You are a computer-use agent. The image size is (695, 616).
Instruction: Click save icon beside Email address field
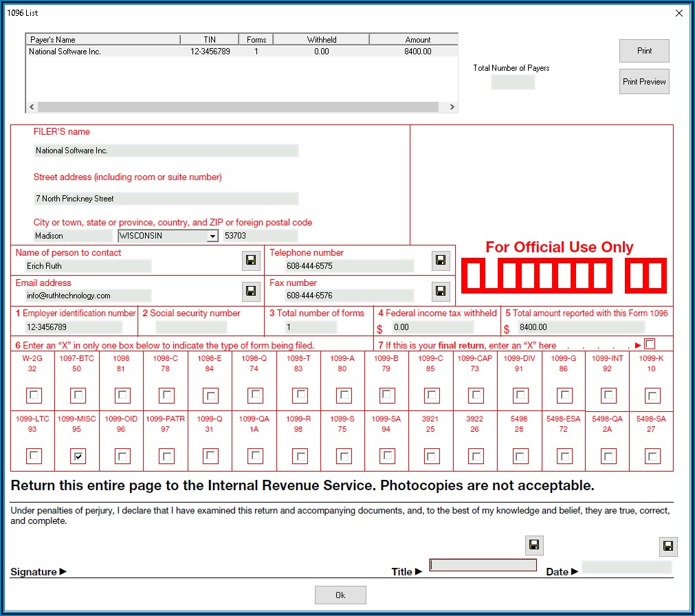(x=251, y=291)
